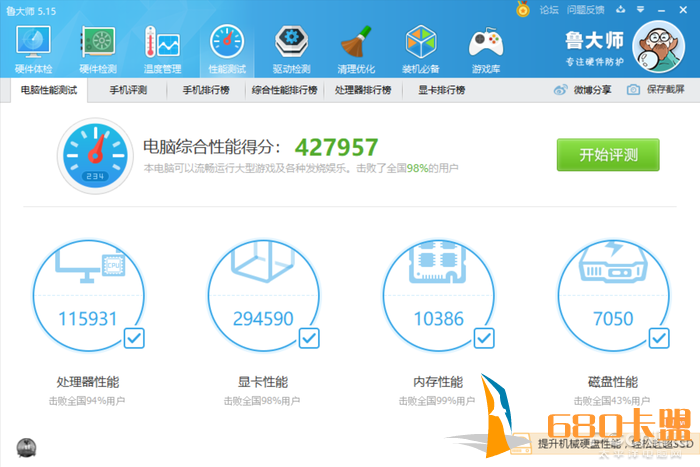Screen dimensions: 700x467
Task: Click the text 击败全国43%用户
Action: [x=612, y=401]
